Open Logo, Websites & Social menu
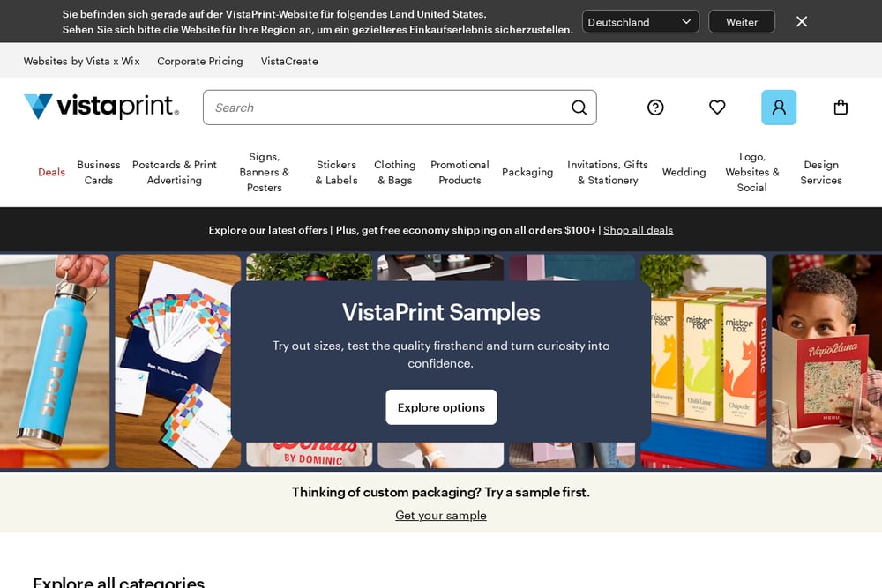This screenshot has height=588, width=882. point(752,172)
